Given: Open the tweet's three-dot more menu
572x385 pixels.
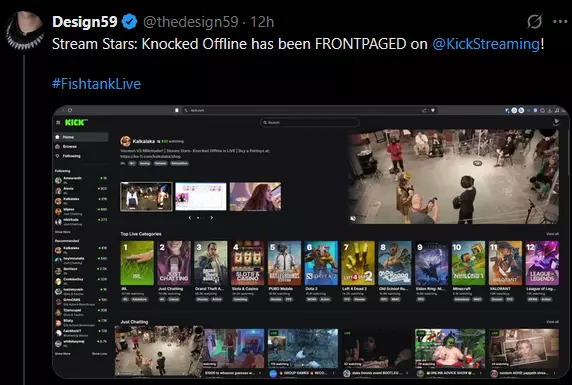Looking at the screenshot, I should click(x=560, y=22).
